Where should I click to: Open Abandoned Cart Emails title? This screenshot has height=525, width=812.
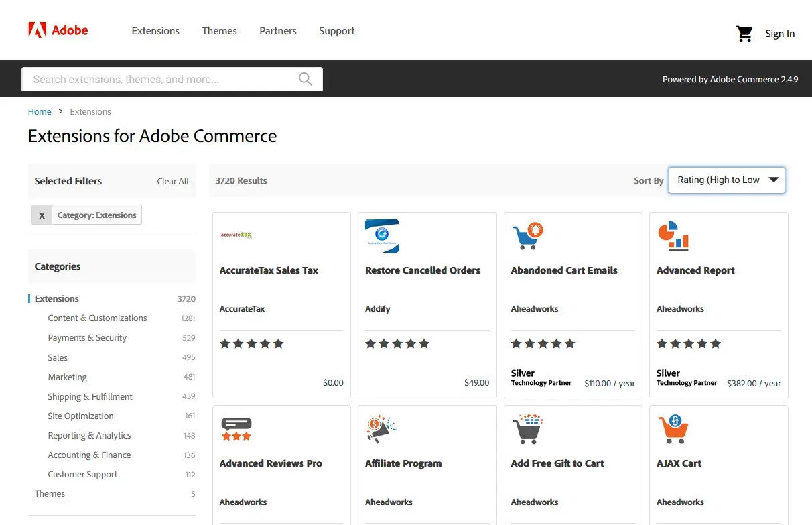(x=564, y=270)
